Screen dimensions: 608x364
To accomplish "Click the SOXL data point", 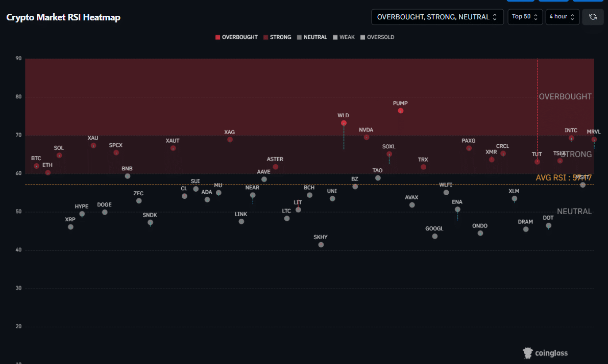I will 390,154.
